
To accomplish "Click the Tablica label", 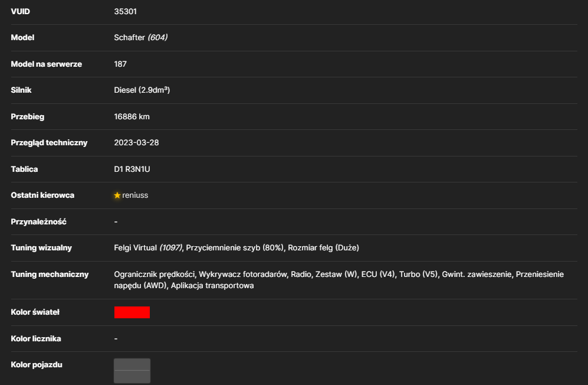I will [24, 169].
